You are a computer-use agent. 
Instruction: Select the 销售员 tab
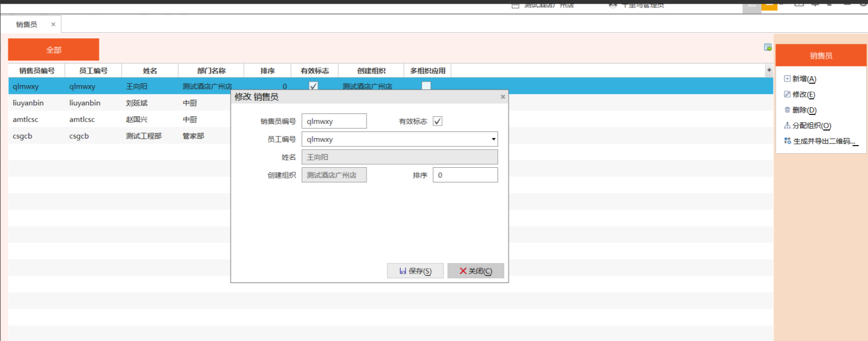click(27, 24)
